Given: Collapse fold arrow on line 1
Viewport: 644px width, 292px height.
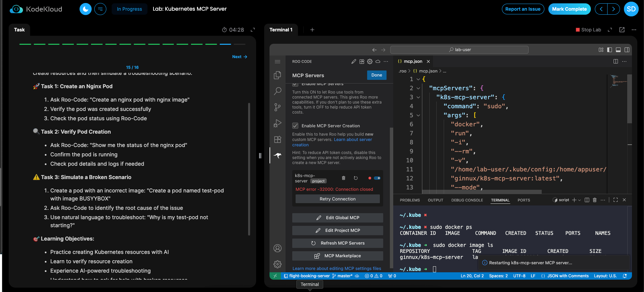Looking at the screenshot, I should click(x=418, y=79).
